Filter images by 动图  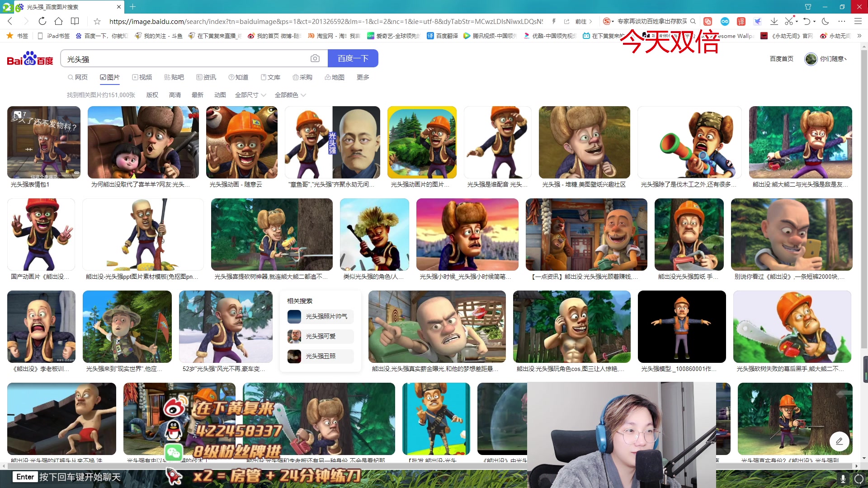(220, 95)
